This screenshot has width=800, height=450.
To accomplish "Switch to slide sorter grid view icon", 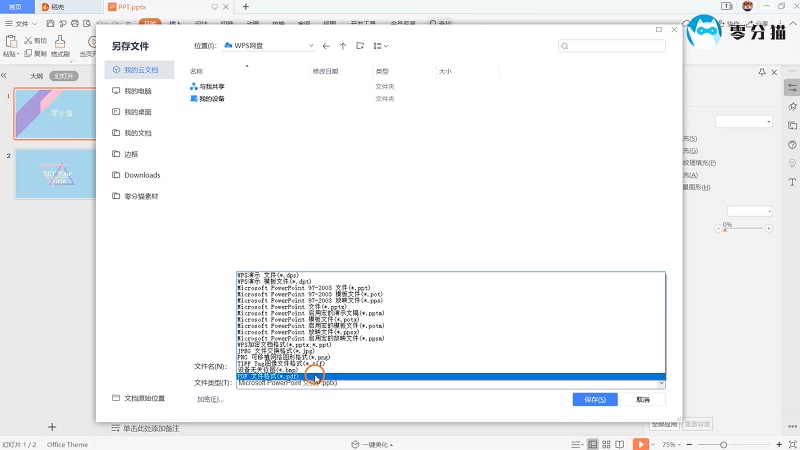I will 606,444.
